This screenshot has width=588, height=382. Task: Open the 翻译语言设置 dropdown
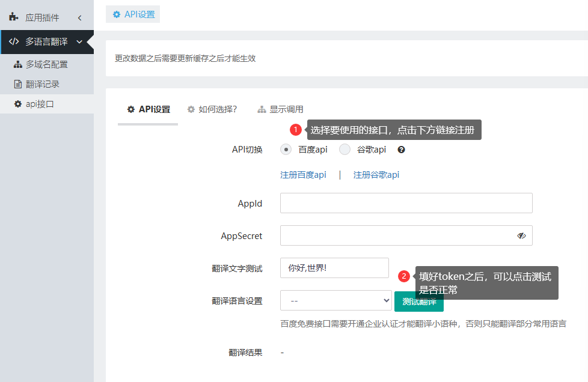coord(336,300)
